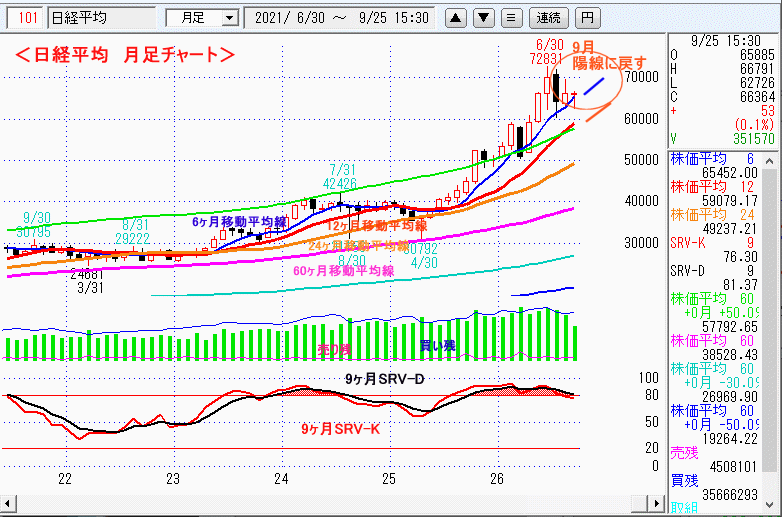782x517 pixels.
Task: Click horizontal scrollbar left arrow
Action: [7, 504]
